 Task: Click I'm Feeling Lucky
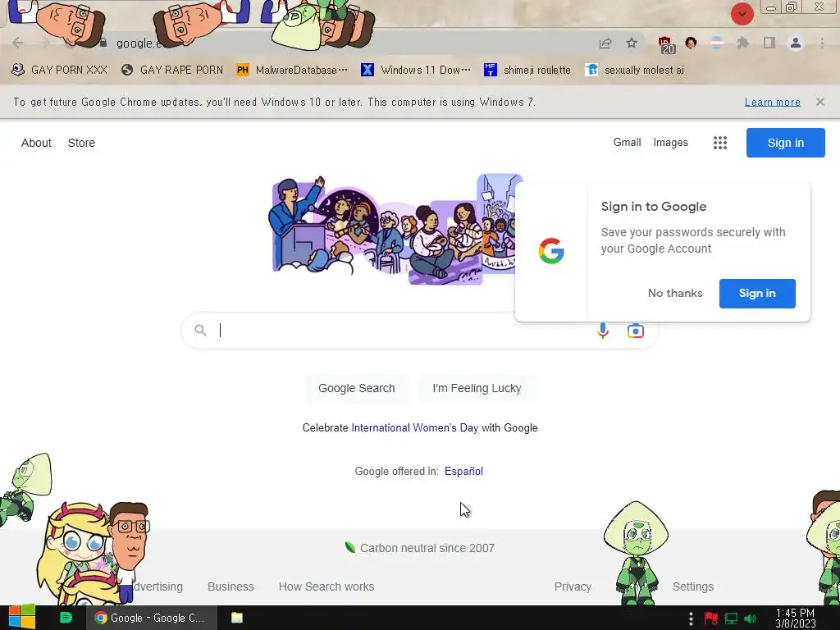click(x=477, y=388)
